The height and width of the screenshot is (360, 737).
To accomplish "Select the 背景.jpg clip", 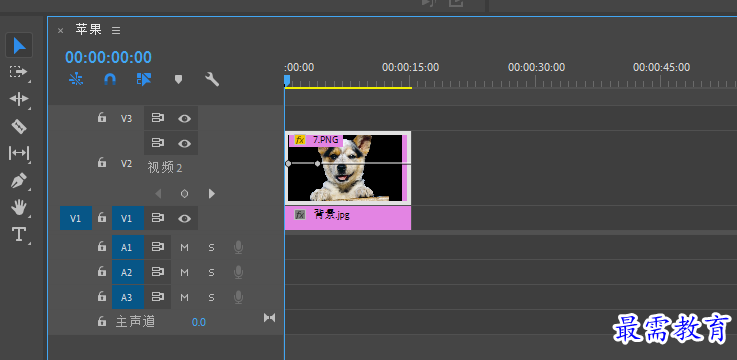I will click(x=348, y=218).
